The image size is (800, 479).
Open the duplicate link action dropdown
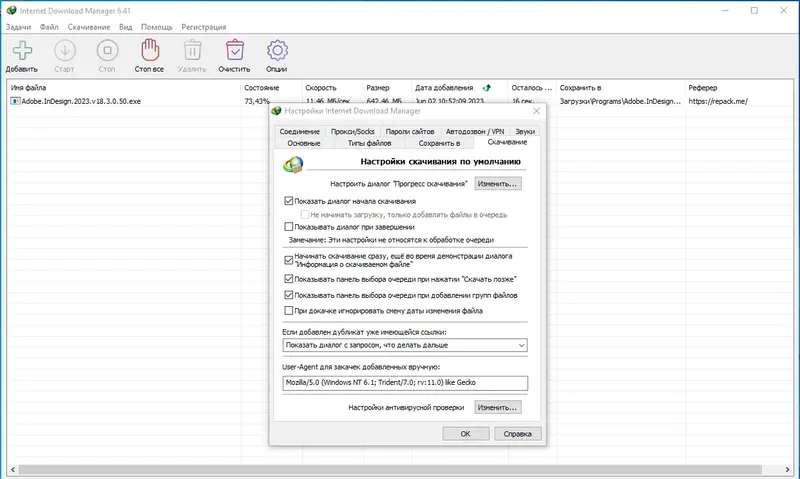405,345
